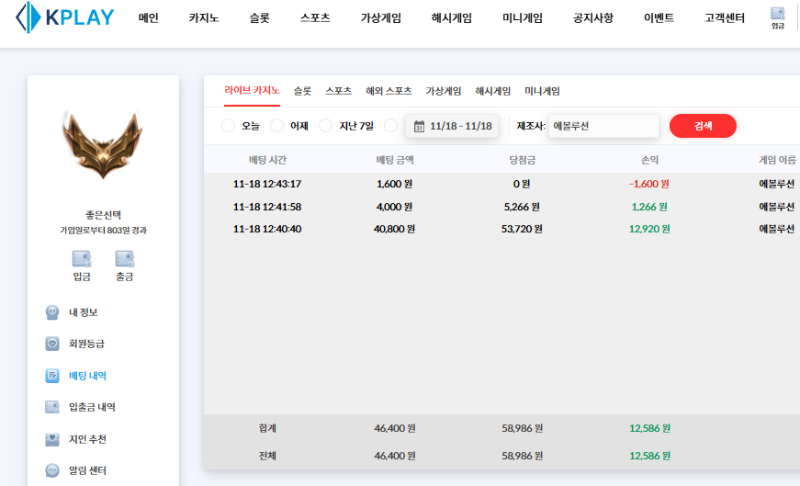Click the 40,800 원 bet amount cell
This screenshot has width=800, height=486.
(394, 229)
